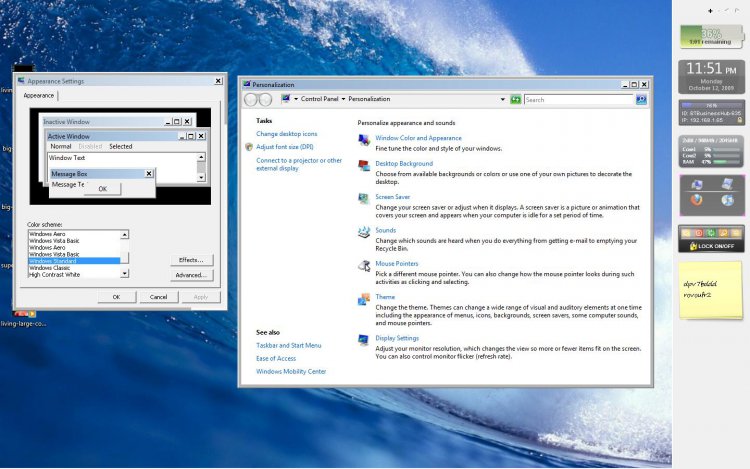Open Ease of Access link

coord(276,358)
